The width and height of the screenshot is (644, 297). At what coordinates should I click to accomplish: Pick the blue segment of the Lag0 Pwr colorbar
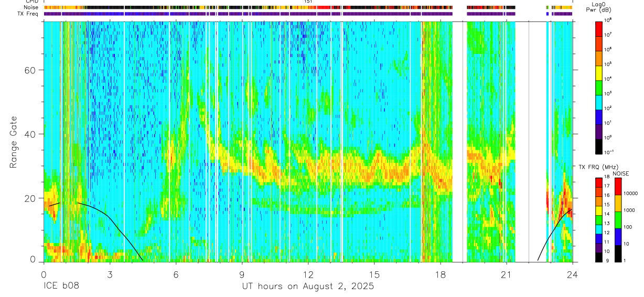599,116
